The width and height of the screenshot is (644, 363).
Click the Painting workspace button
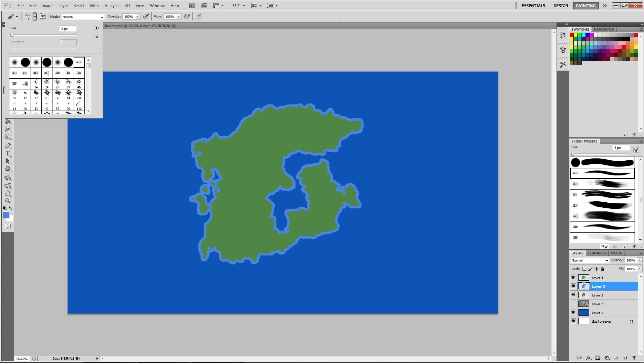pyautogui.click(x=585, y=6)
